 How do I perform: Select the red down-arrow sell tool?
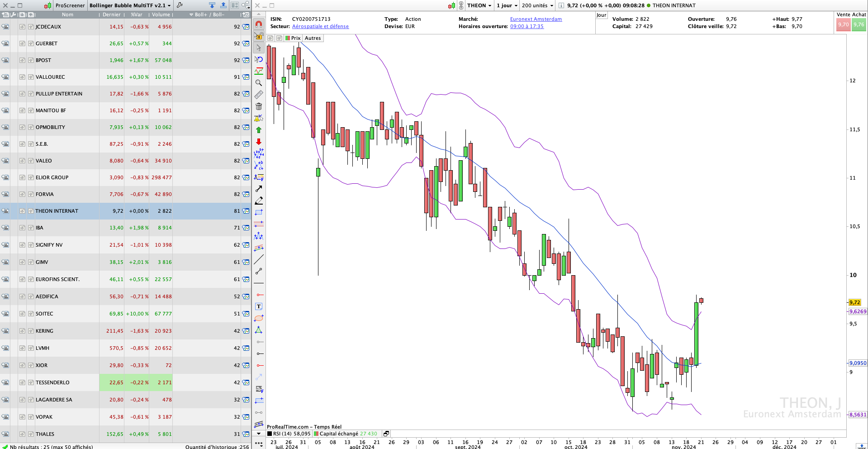click(x=259, y=142)
